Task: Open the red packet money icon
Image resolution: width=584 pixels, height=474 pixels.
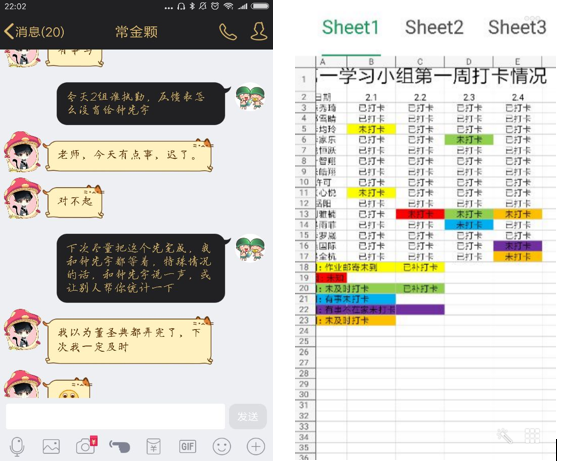Action: 153,446
